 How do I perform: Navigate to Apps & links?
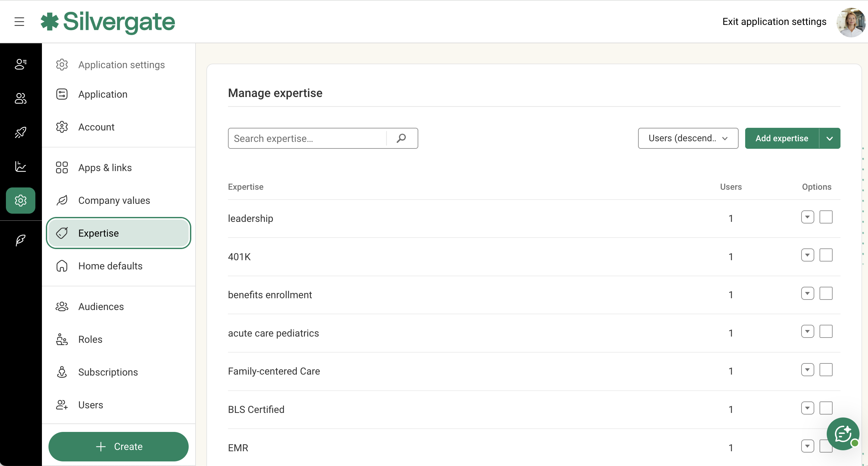pos(119,167)
